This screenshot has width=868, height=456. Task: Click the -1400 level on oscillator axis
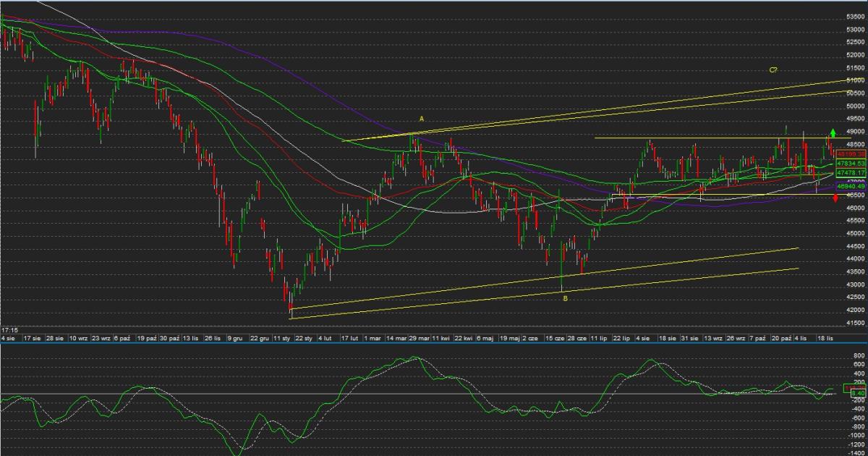[x=855, y=451]
